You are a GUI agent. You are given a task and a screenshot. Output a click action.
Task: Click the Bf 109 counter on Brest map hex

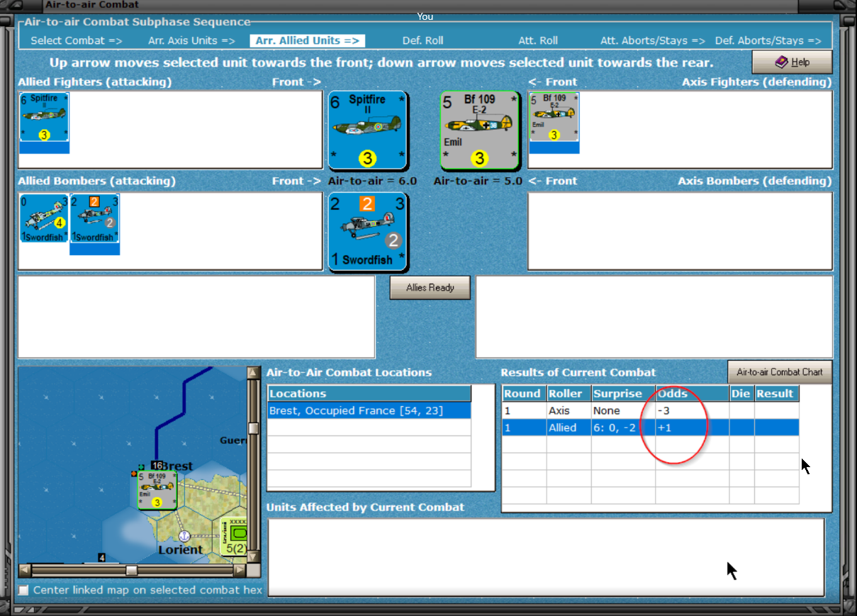coord(157,490)
